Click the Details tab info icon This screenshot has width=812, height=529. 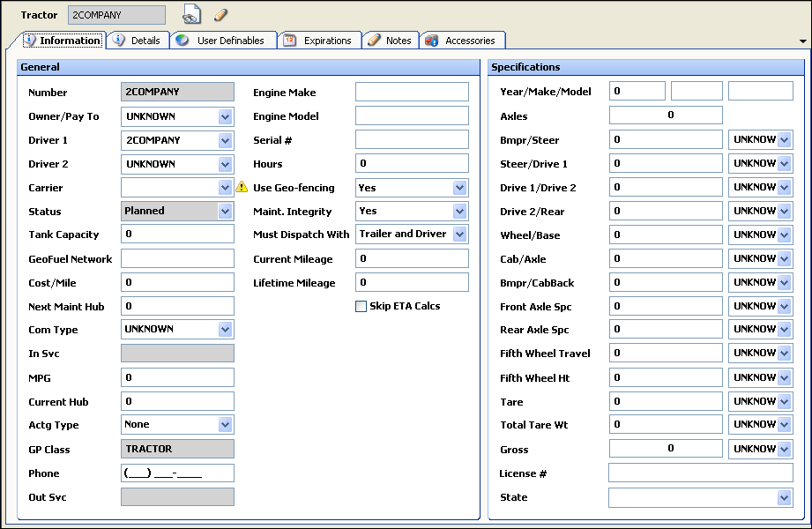point(119,41)
